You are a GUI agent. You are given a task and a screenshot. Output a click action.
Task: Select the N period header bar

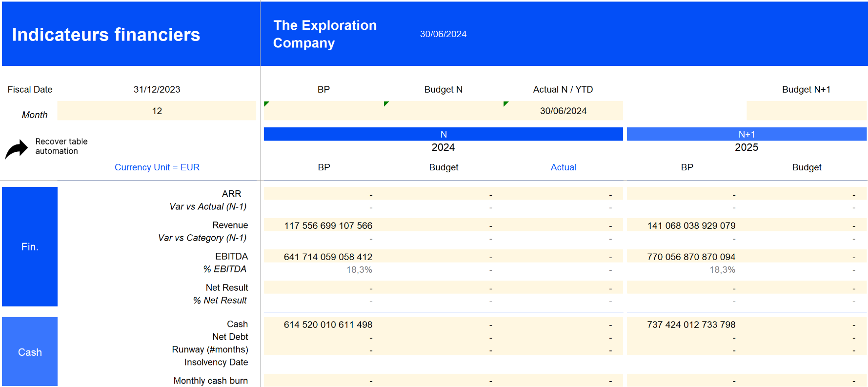[443, 134]
